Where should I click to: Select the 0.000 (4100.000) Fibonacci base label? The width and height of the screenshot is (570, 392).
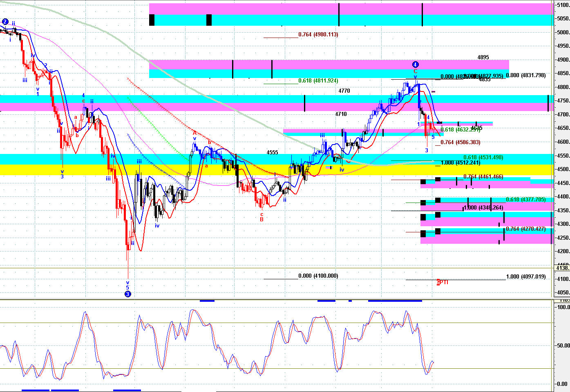[x=318, y=276]
